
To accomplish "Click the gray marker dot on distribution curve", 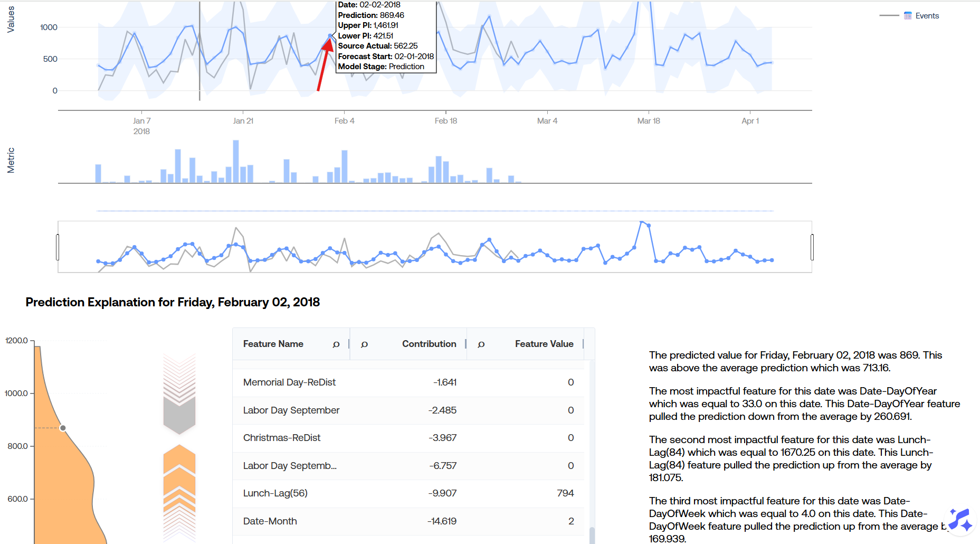I will (x=63, y=428).
